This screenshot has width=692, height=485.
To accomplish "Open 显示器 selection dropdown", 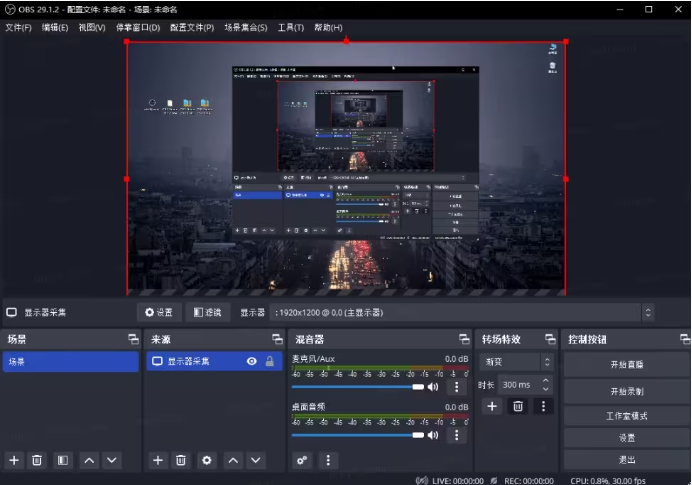I will (462, 312).
